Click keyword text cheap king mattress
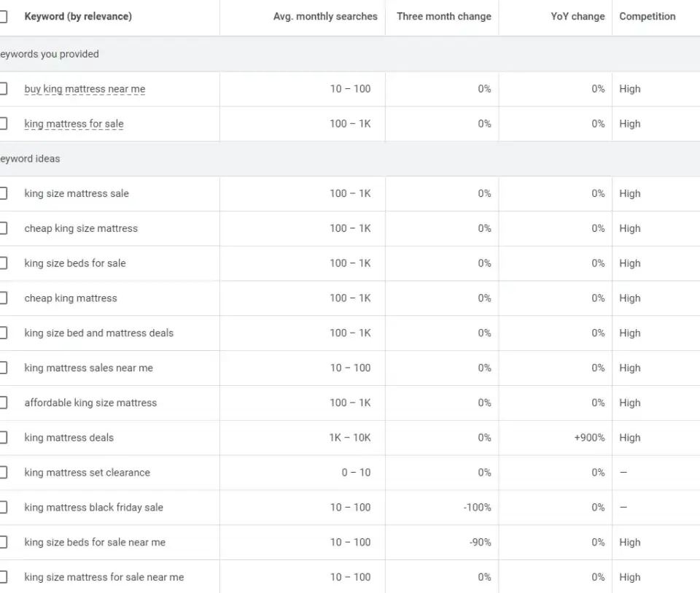 coord(71,298)
